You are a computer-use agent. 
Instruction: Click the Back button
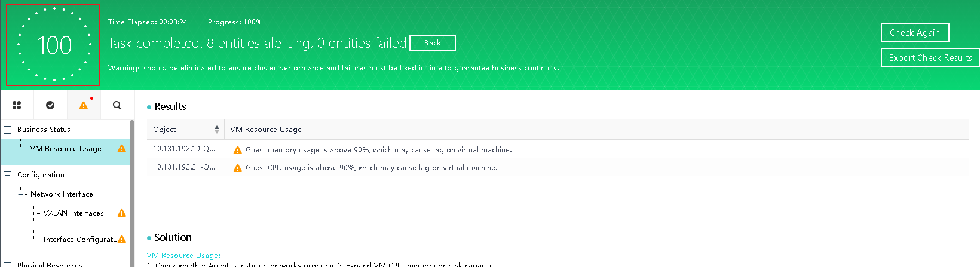[433, 43]
